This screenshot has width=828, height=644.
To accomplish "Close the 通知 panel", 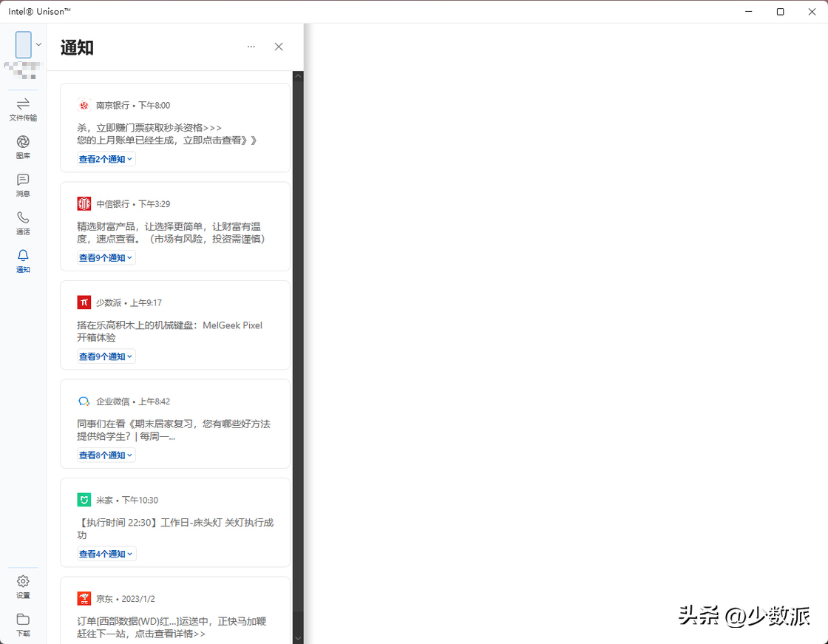I will point(279,47).
